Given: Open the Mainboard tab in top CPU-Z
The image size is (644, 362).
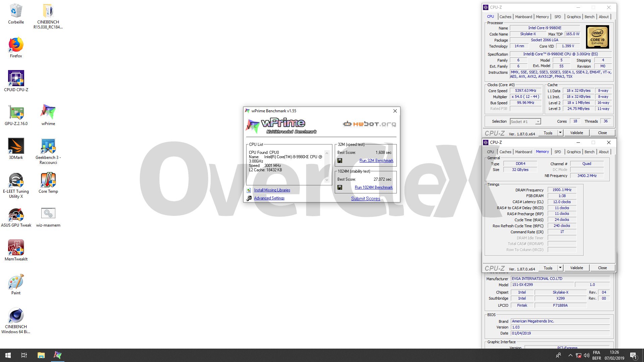Looking at the screenshot, I should click(x=523, y=17).
